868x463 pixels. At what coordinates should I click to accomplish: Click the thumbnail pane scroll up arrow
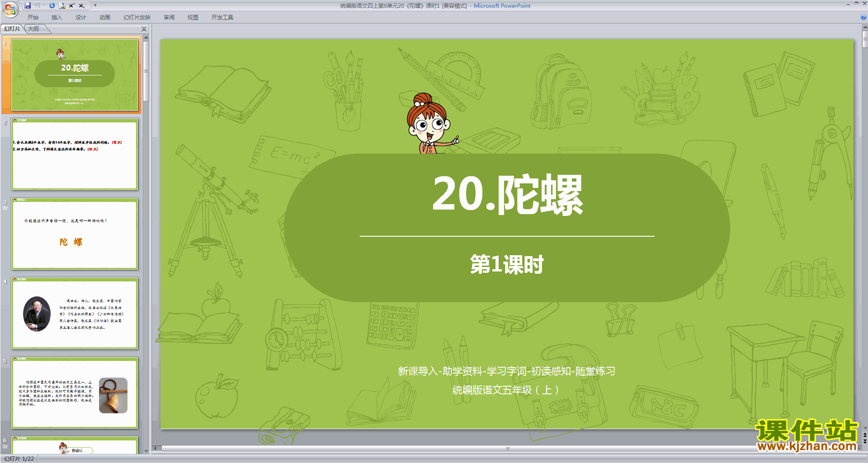[146, 37]
